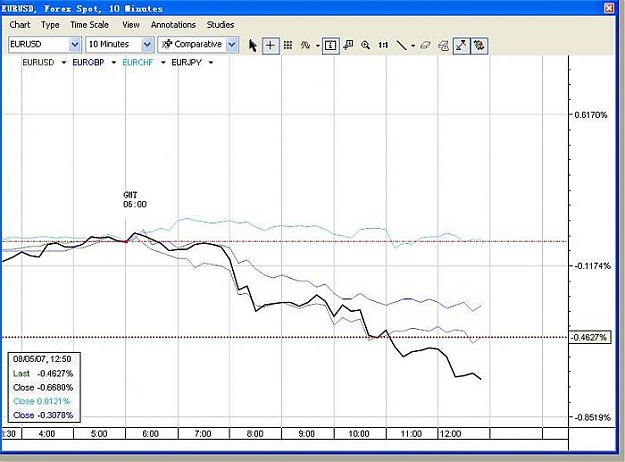Click the EURGBP legend label
Image resolution: width=625 pixels, height=462 pixels.
(88, 63)
